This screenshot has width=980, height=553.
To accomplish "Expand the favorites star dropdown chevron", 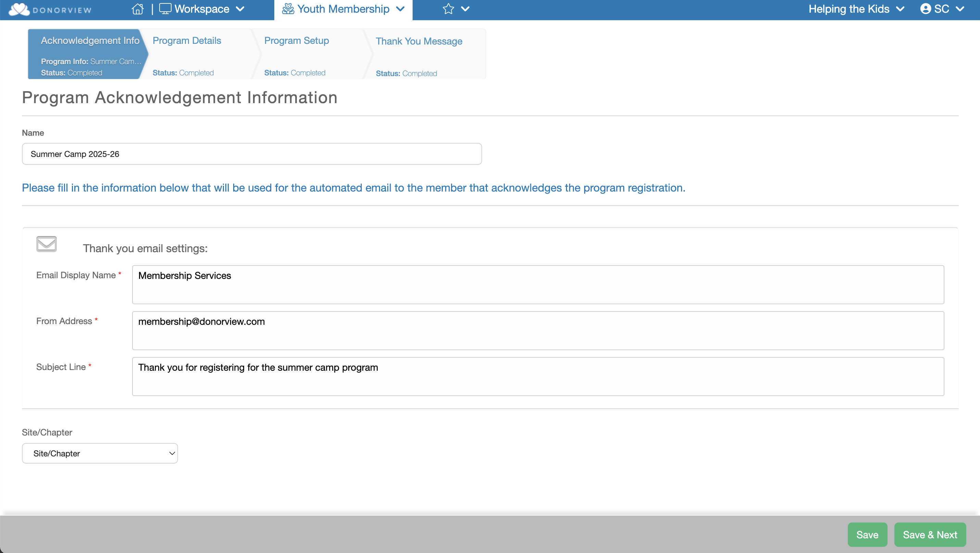I will (x=465, y=9).
